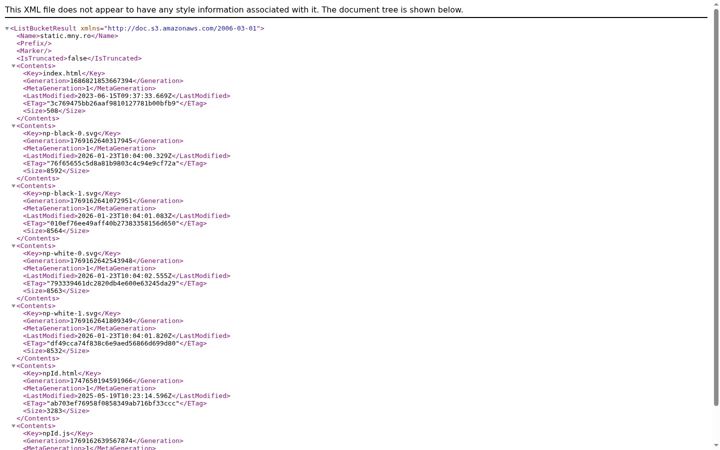Click the Generation value for np-black-0.svg

pyautogui.click(x=101, y=141)
